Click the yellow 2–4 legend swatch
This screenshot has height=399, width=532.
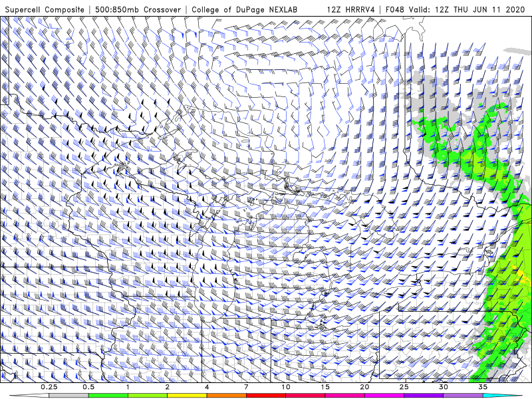coord(187,396)
